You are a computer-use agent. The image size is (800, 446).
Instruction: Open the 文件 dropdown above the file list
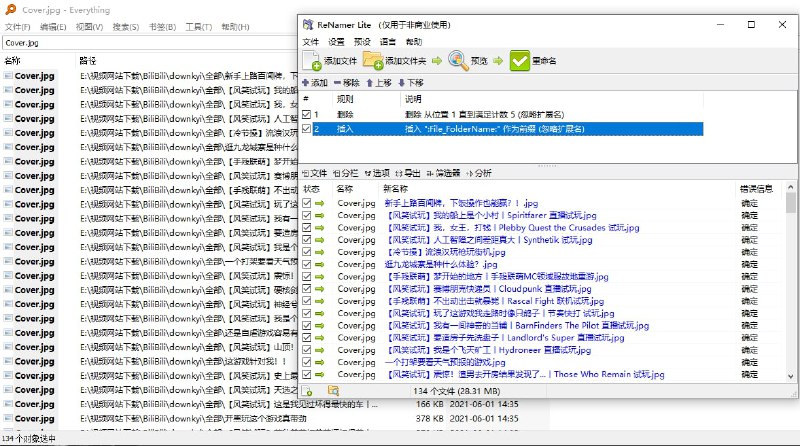pos(314,174)
